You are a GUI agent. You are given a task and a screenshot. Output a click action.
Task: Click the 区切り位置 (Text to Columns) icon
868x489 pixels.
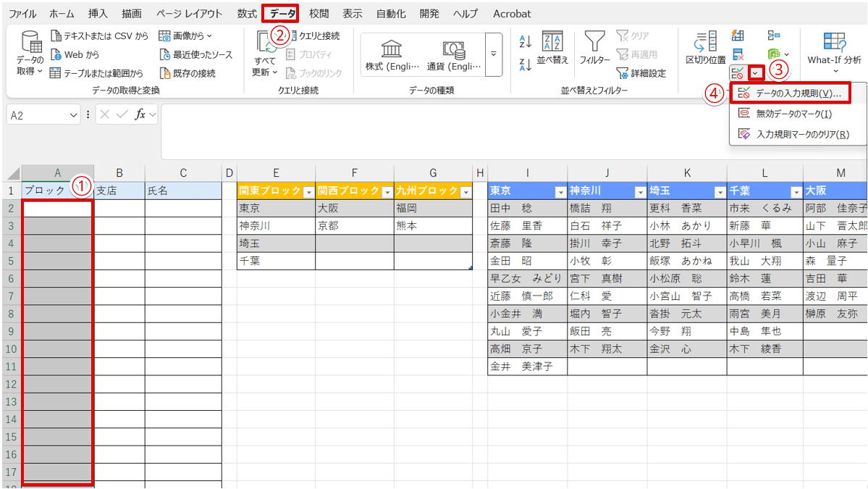click(x=705, y=42)
